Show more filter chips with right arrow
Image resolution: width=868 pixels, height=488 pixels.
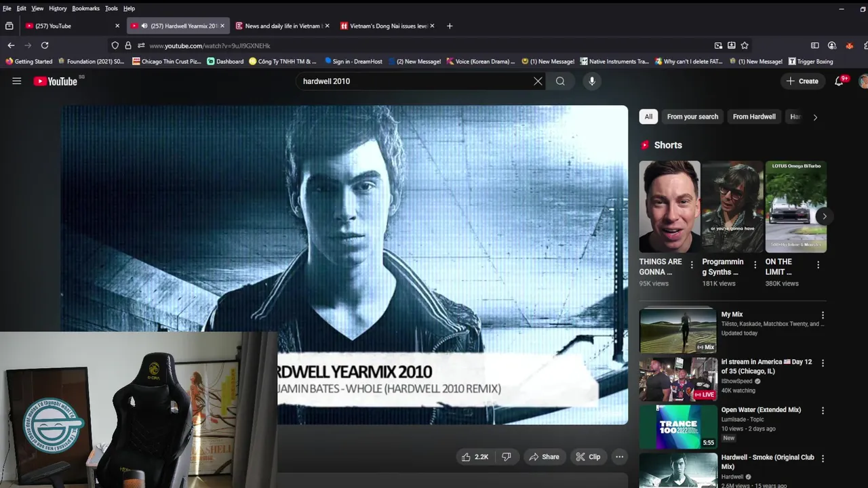815,117
